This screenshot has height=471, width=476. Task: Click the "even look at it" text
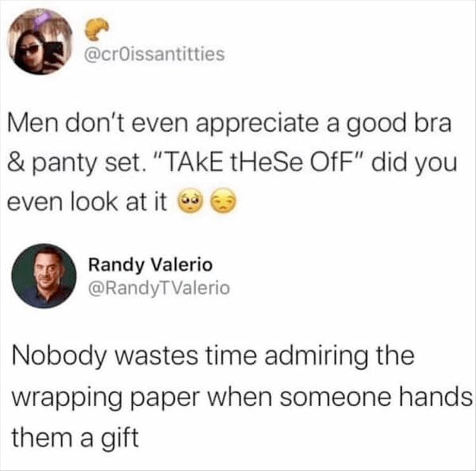point(87,201)
